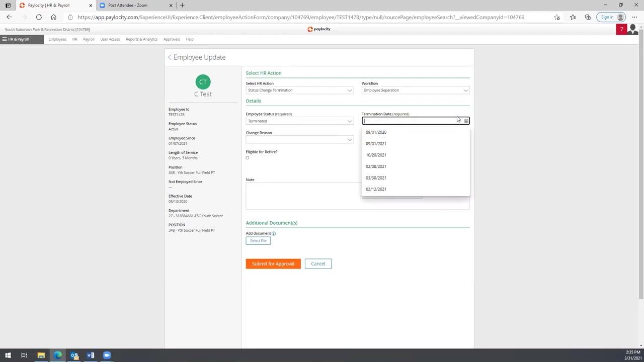Switch to the Post Attendee - Zoom tab

(x=128, y=6)
